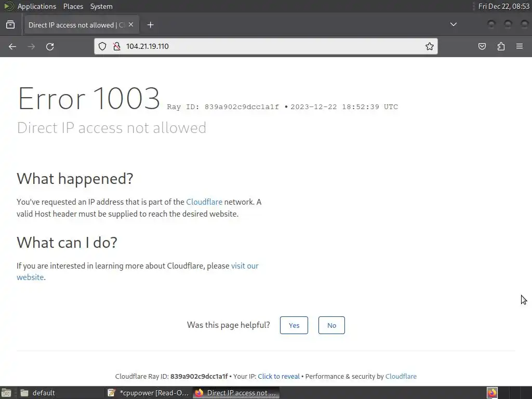This screenshot has width=532, height=399.
Task: Open Places menu
Action: point(73,6)
